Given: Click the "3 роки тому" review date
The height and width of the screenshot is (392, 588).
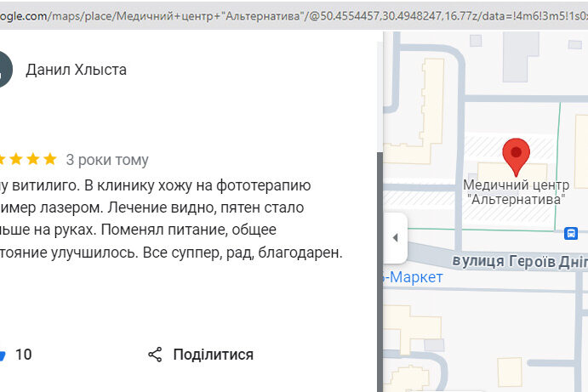Looking at the screenshot, I should point(107,160).
